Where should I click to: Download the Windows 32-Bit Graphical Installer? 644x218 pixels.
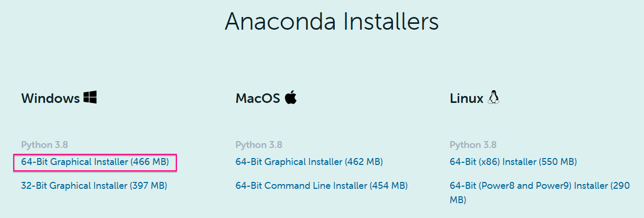coord(94,186)
